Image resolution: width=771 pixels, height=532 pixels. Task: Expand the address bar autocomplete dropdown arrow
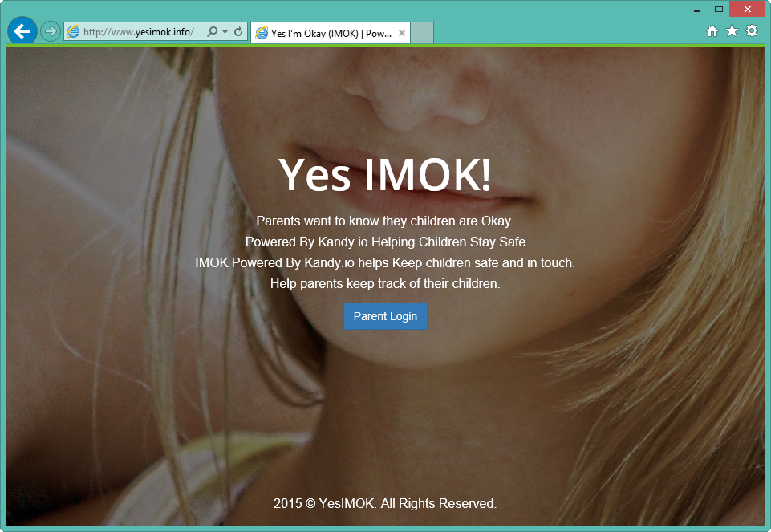(225, 32)
